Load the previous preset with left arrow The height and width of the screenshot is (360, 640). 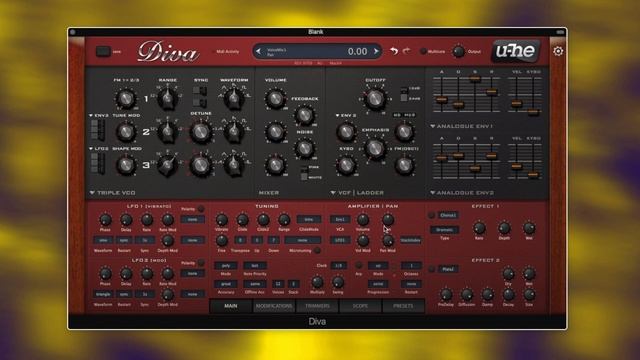pyautogui.click(x=258, y=51)
